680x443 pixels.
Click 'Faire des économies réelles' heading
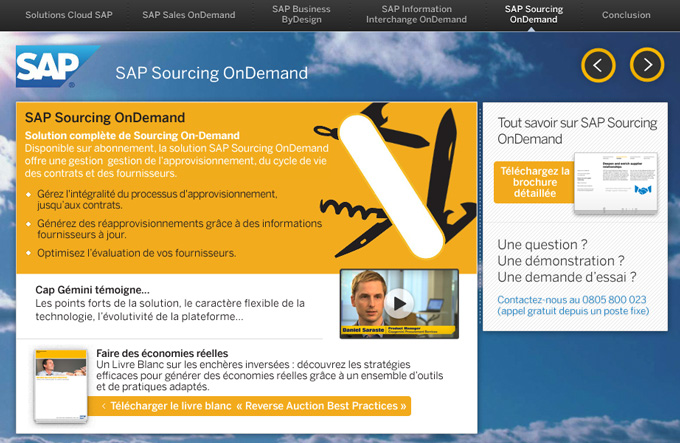coord(162,353)
